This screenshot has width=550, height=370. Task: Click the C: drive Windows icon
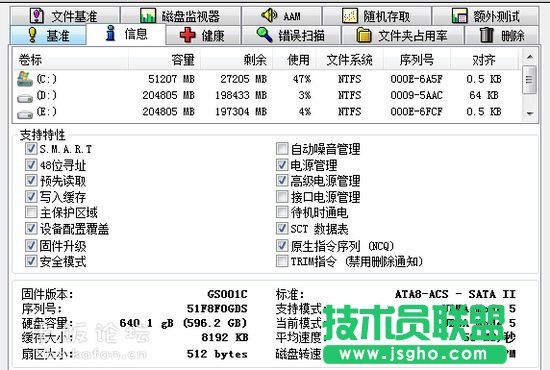[25, 79]
